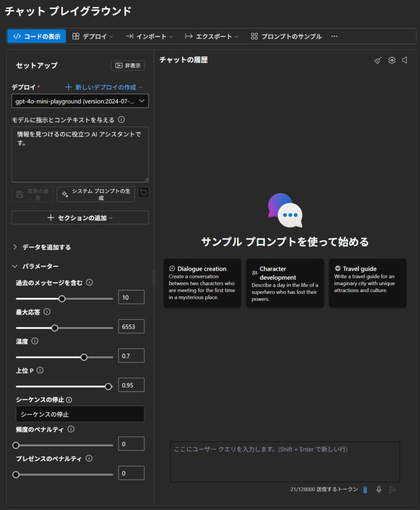Click the send message arrow icon
This screenshot has height=510, width=420.
(x=393, y=490)
